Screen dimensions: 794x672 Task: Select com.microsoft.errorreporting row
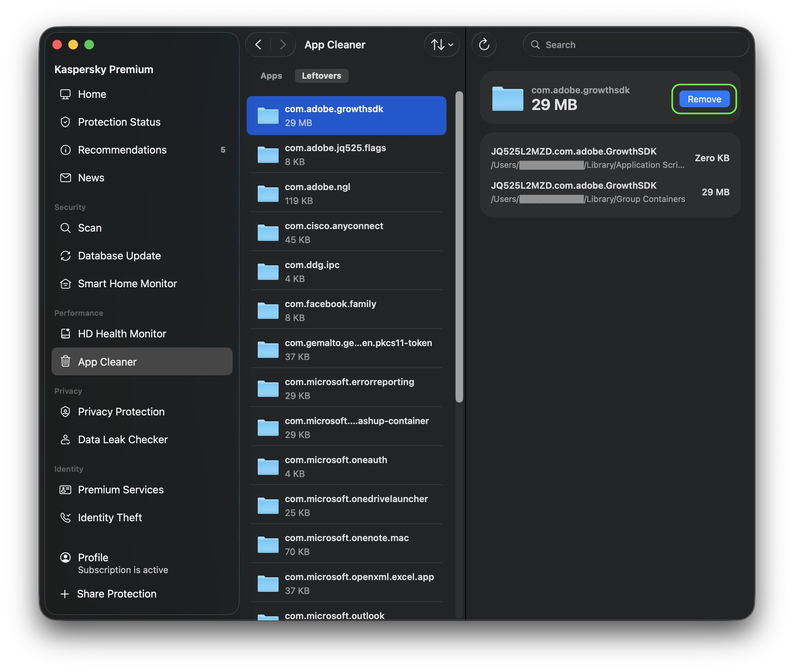(346, 388)
